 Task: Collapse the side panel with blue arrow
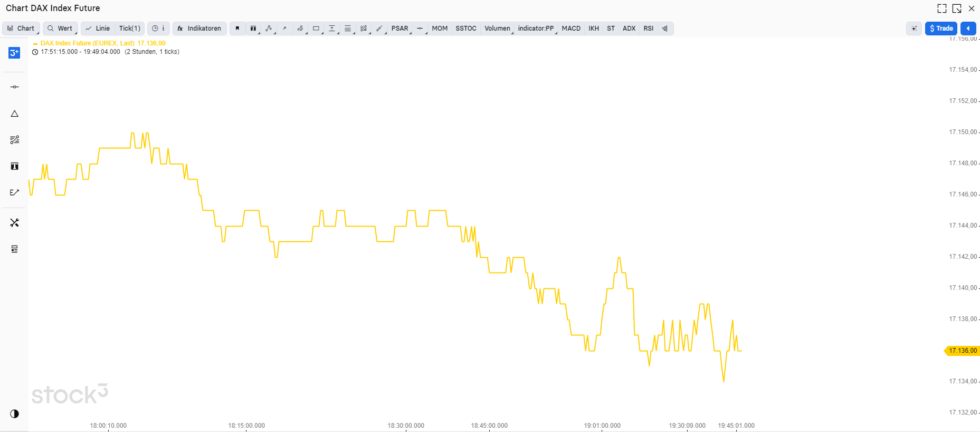[968, 29]
